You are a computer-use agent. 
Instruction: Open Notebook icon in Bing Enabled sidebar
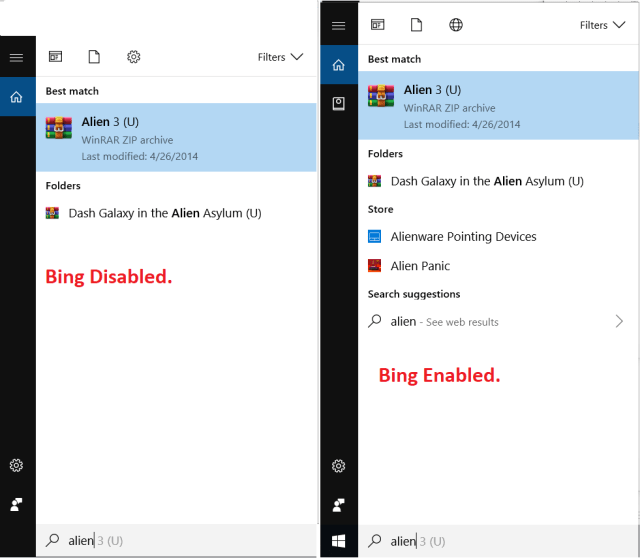pos(338,104)
